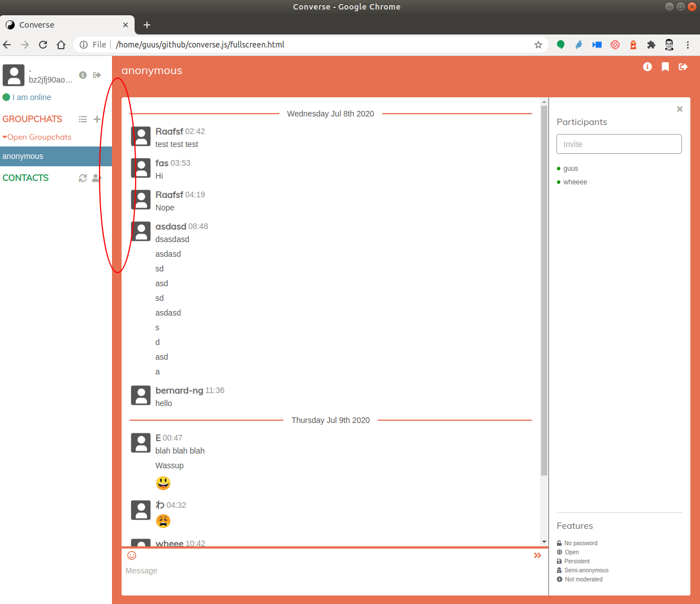Close the Participants sidebar panel

point(680,109)
